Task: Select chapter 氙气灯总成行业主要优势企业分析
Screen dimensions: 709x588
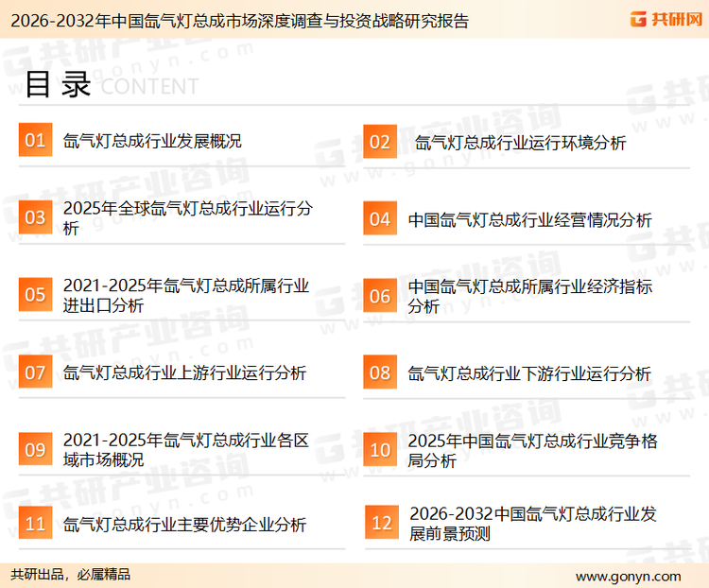Action: [x=184, y=525]
